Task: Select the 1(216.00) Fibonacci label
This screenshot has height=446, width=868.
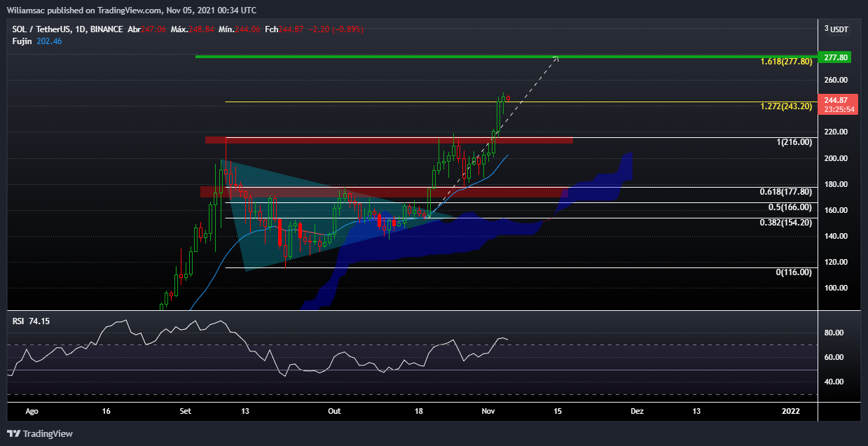Action: click(x=794, y=141)
